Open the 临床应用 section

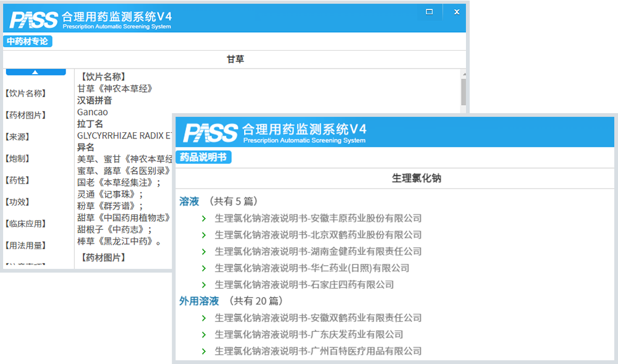tap(25, 224)
